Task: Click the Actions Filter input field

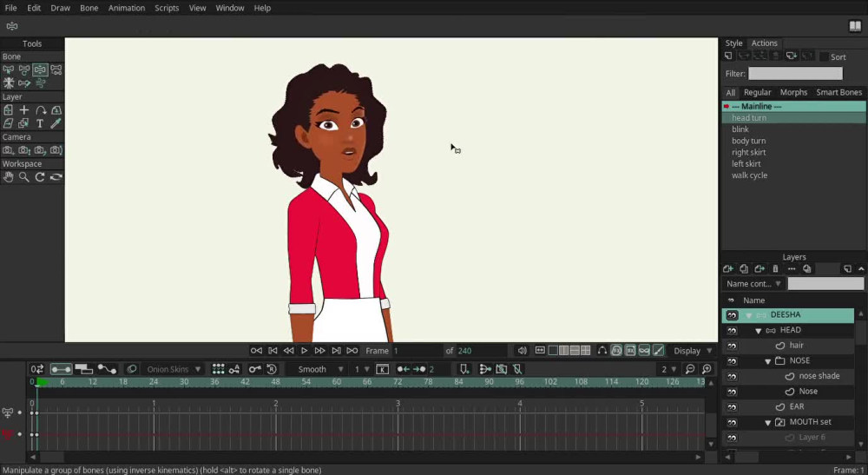Action: (x=795, y=73)
